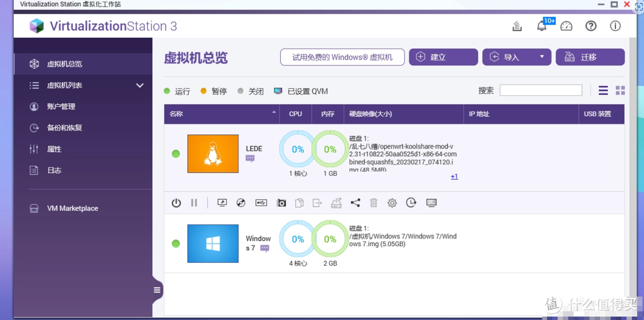
Task: Click the 4 核心 label under Windows 7 CPU
Action: pos(298,263)
